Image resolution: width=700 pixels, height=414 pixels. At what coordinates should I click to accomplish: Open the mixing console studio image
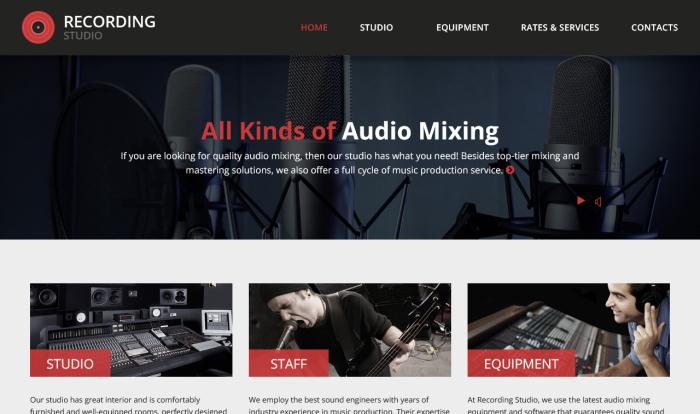[131, 330]
